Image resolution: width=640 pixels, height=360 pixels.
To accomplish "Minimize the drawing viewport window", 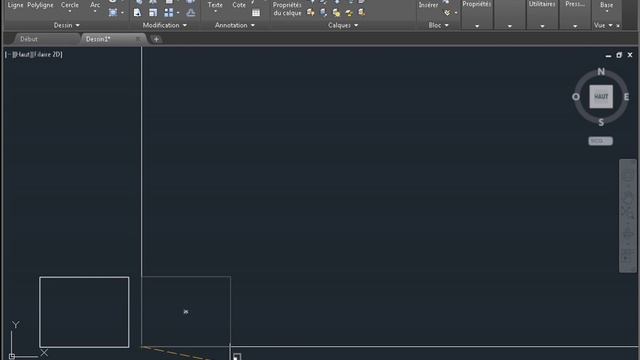I will point(608,55).
